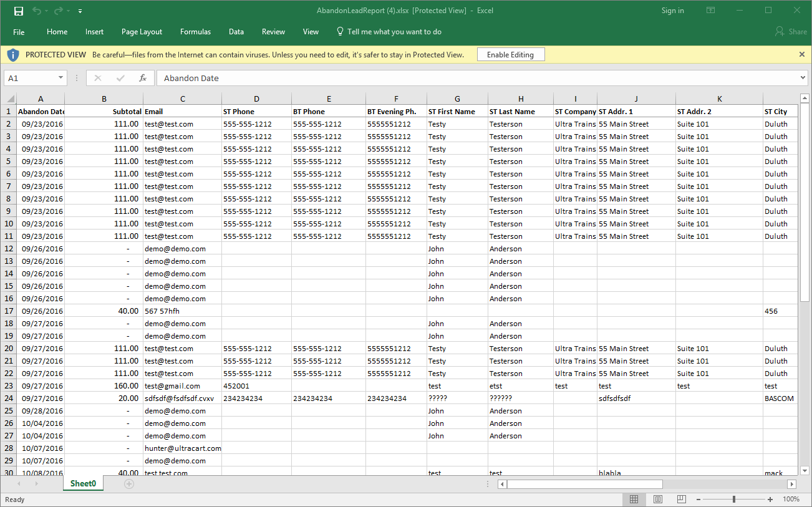Image resolution: width=812 pixels, height=507 pixels.
Task: Click cell containing 567 57hfh
Action: coord(182,311)
